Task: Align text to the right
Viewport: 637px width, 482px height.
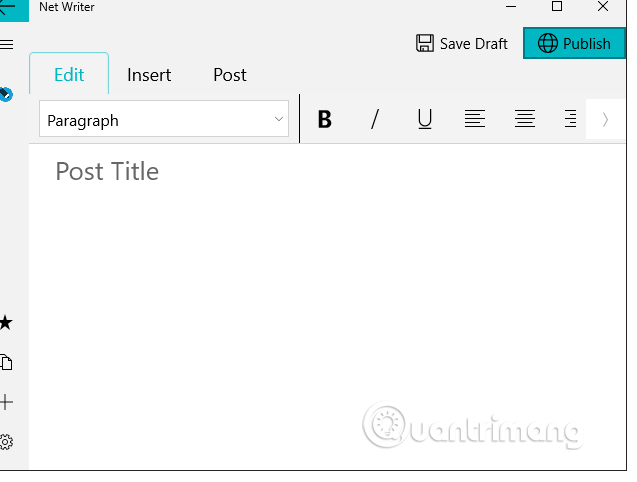Action: coord(570,120)
